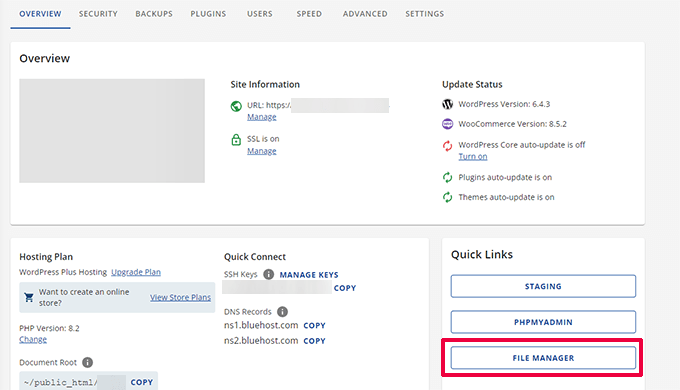
Task: Click the green SSL padlock icon
Action: point(236,140)
